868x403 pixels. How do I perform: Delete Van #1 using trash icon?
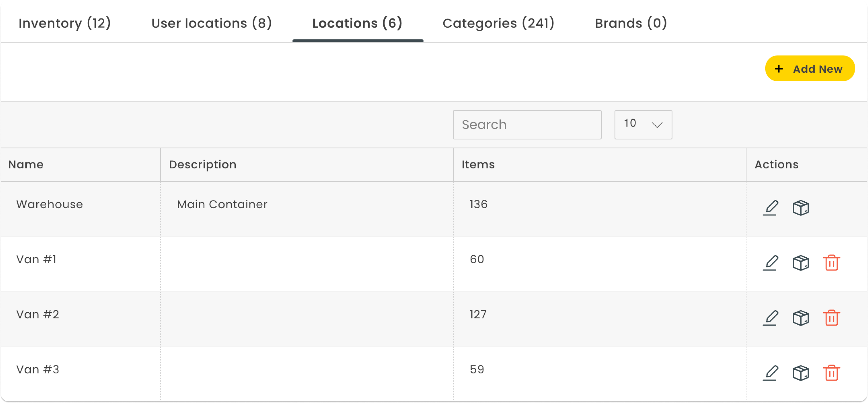tap(831, 263)
